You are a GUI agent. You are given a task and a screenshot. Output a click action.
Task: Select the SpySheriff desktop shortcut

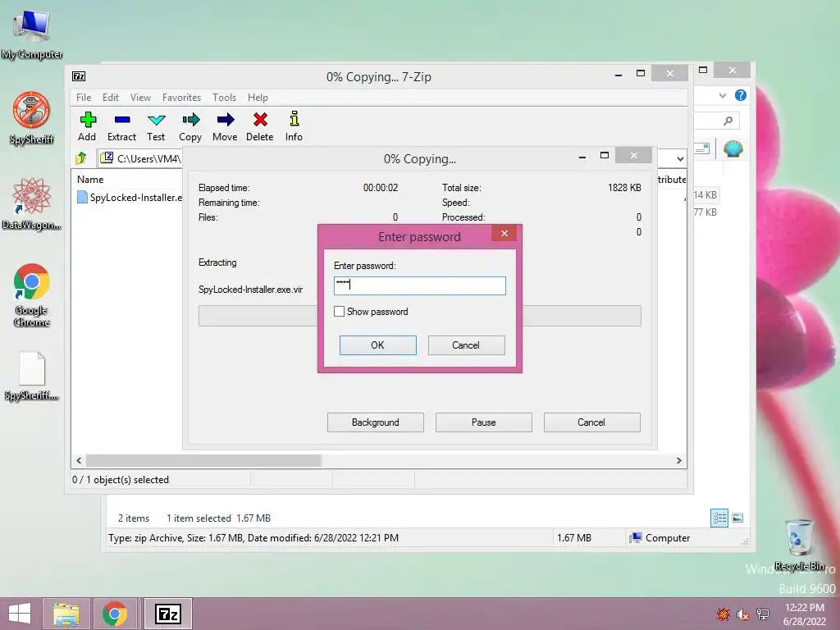(x=32, y=118)
